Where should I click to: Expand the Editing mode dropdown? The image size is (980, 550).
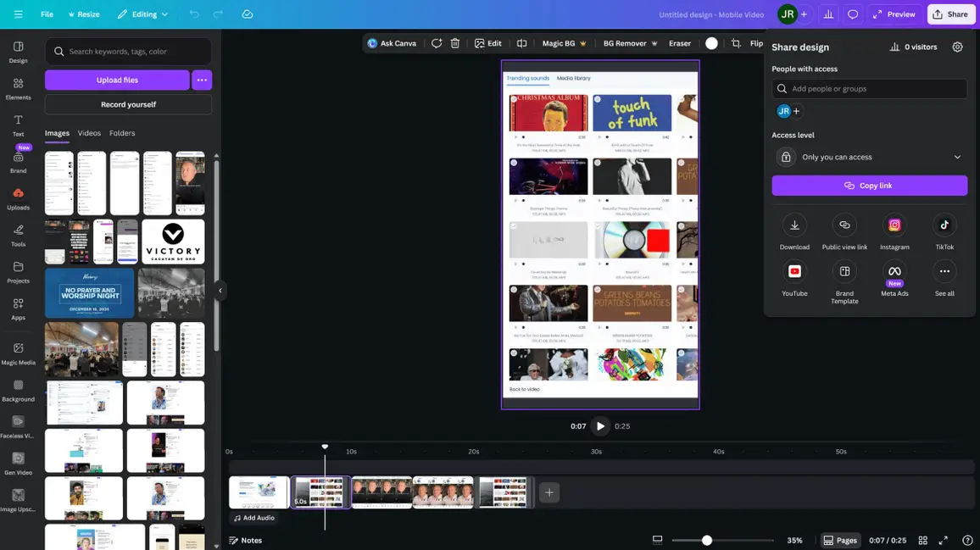142,14
